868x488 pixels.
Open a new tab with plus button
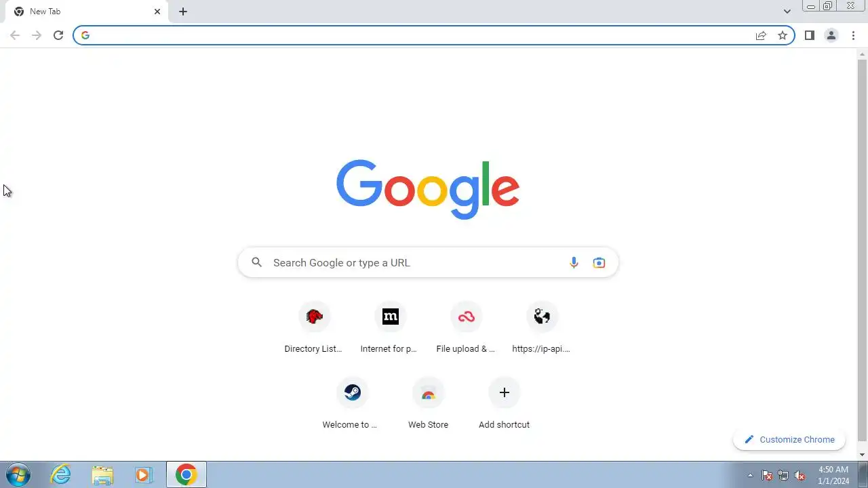(x=183, y=12)
